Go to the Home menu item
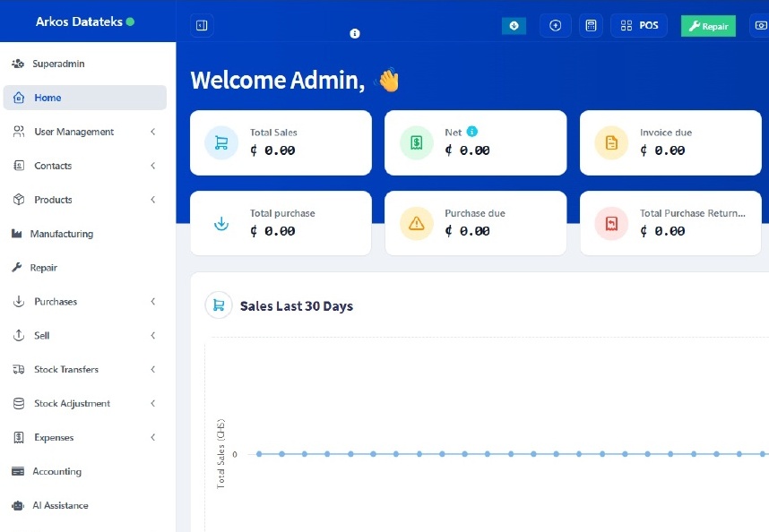The width and height of the screenshot is (769, 532). 85,98
